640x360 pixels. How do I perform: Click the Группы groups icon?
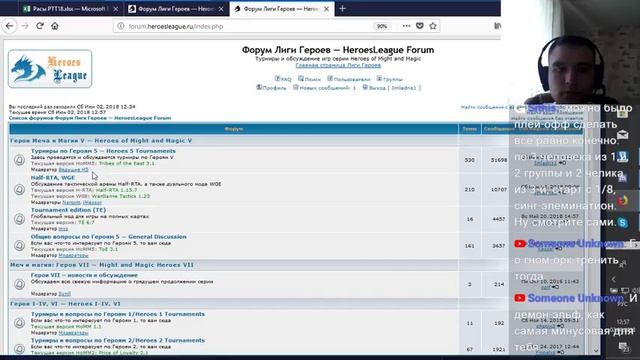[379, 78]
